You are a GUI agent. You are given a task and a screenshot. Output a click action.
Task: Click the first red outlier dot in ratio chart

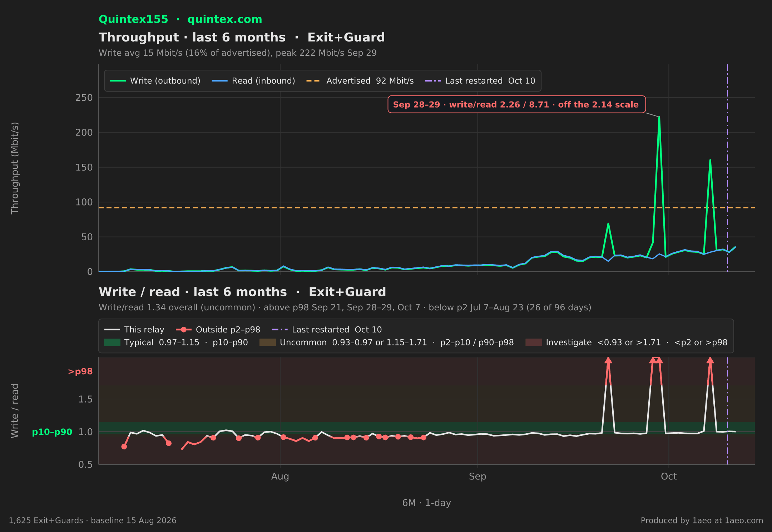[x=124, y=447]
